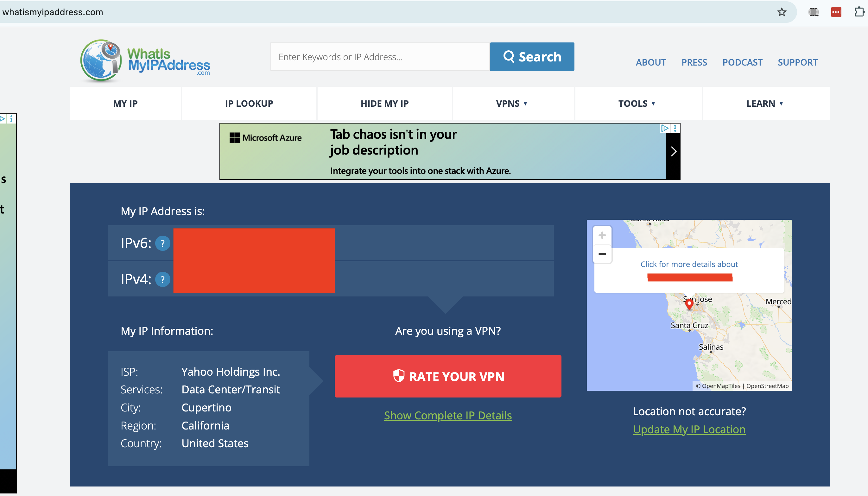Click the keywords or IP search field
Screen dimensions: 868x496
[380, 57]
